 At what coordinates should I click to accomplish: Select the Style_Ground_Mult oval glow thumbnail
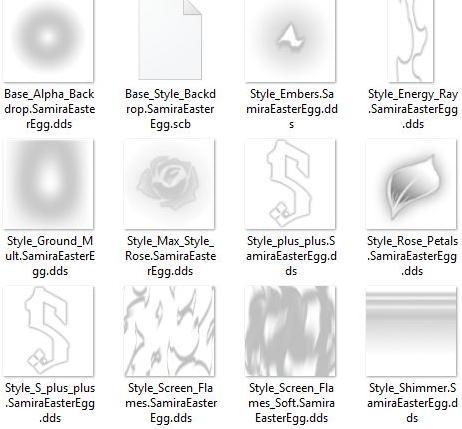tap(49, 184)
